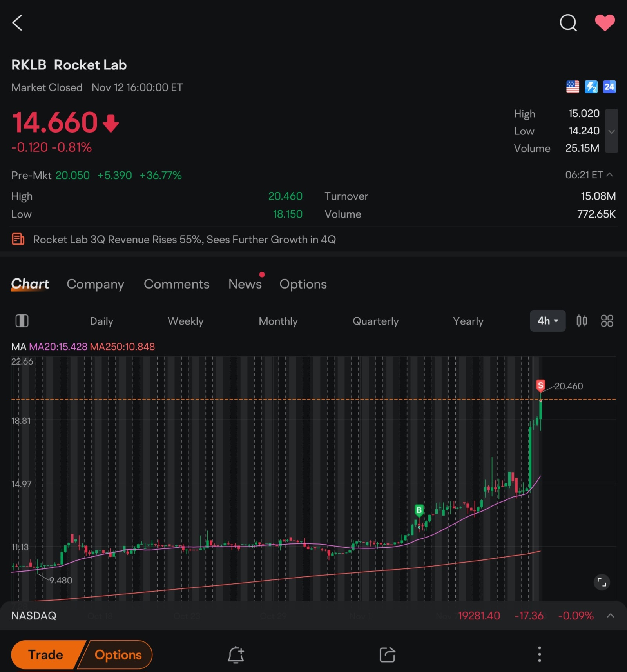
Task: Tap the MA20:15.428 indicator label
Action: (x=58, y=347)
